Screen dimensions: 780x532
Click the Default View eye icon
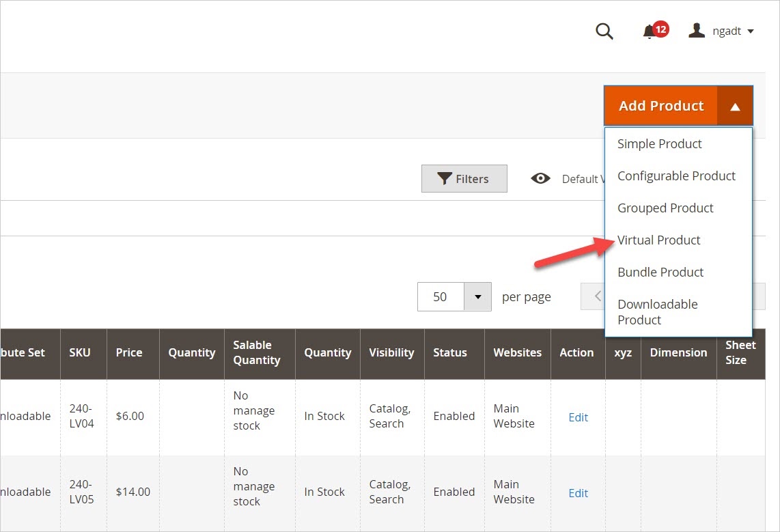[x=541, y=178]
